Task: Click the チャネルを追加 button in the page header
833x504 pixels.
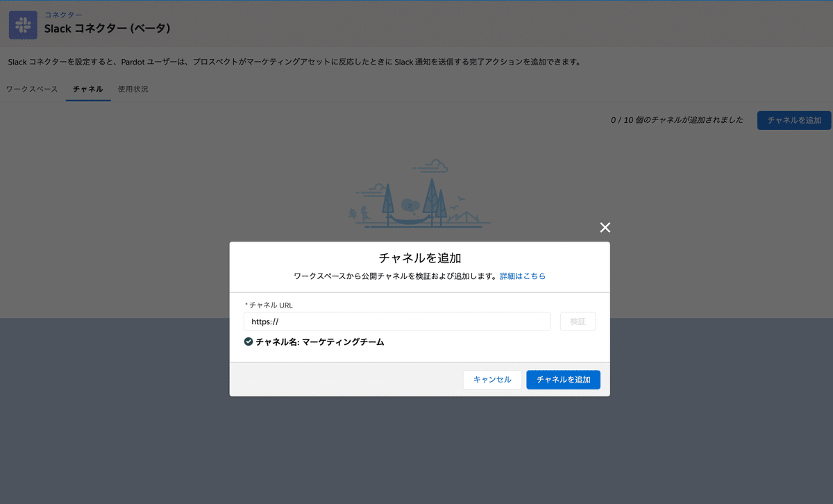Action: pyautogui.click(x=794, y=120)
